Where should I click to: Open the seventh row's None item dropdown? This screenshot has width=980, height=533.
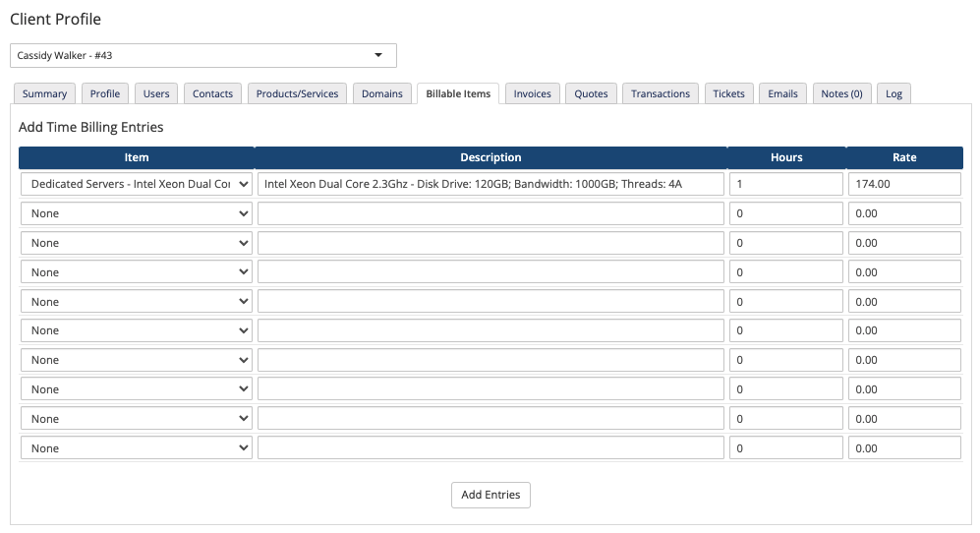137,360
